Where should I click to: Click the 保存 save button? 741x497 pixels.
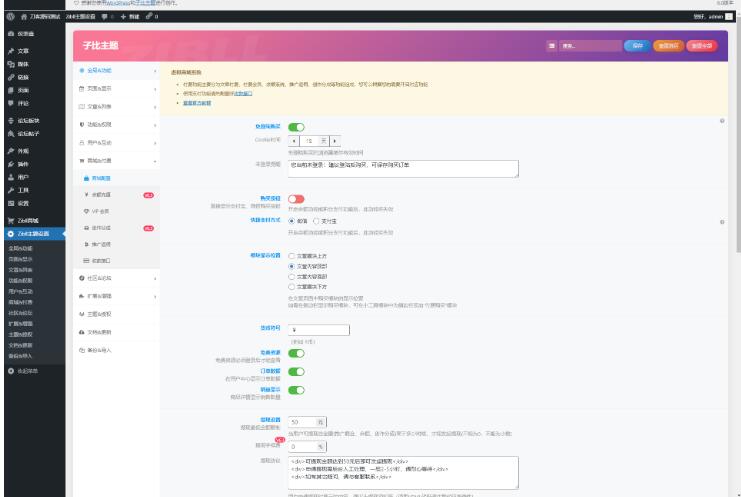pos(637,46)
